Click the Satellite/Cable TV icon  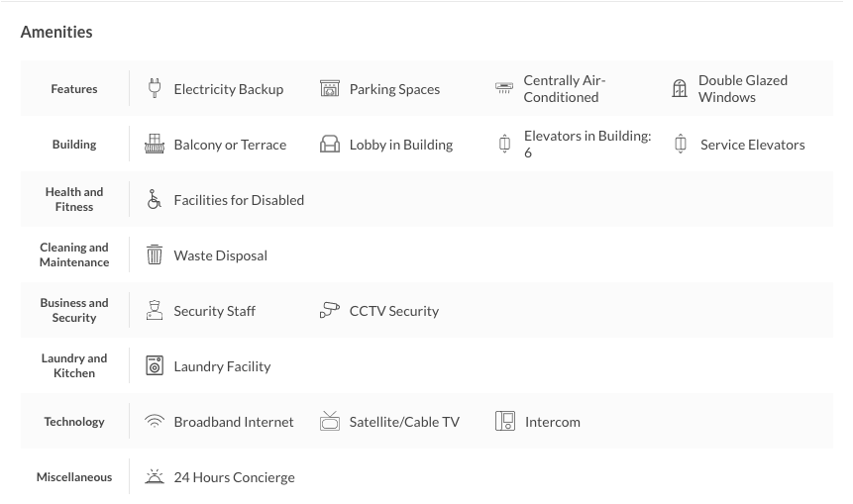coord(330,422)
